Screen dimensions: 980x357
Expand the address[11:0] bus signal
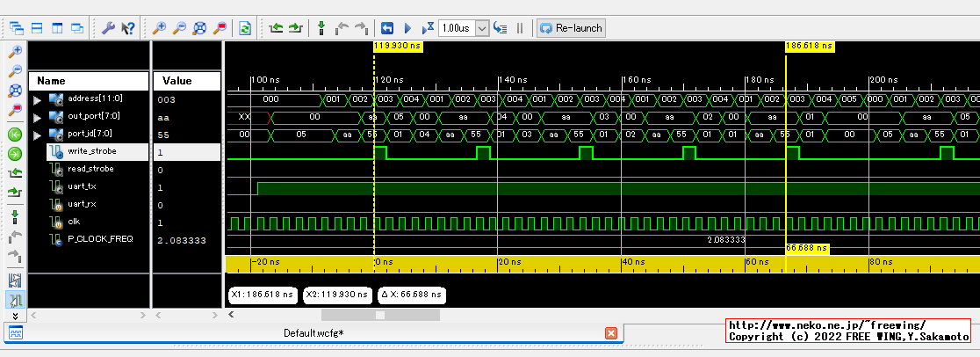point(37,99)
